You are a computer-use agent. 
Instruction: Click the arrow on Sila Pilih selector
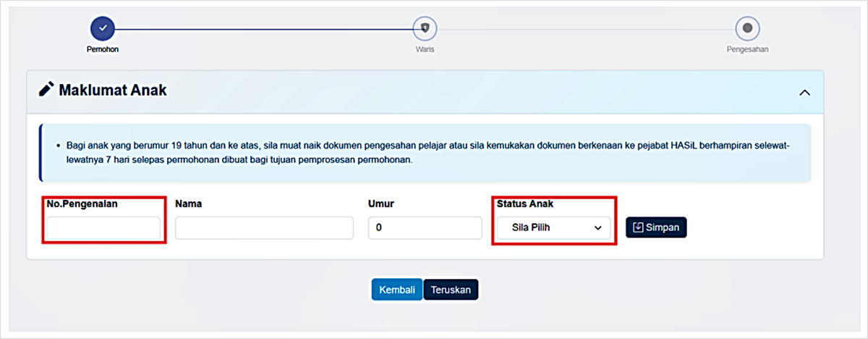(597, 227)
